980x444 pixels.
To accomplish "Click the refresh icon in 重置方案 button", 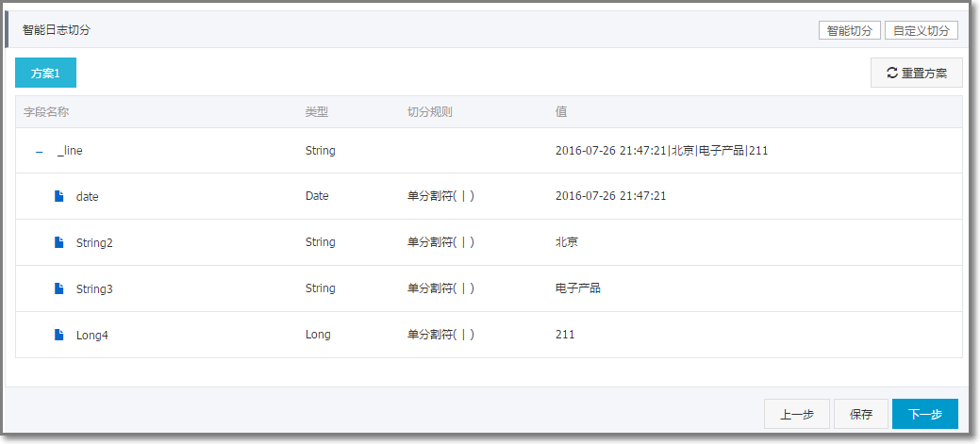I will (x=892, y=74).
